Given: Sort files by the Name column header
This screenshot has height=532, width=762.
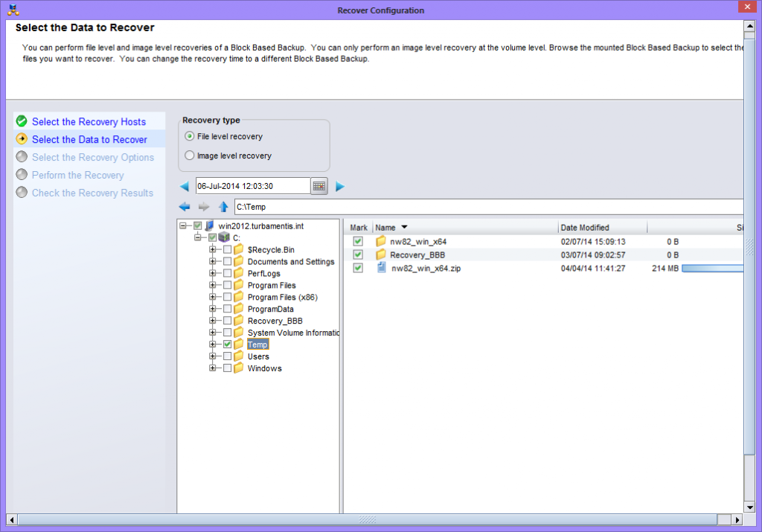Looking at the screenshot, I should [x=384, y=227].
